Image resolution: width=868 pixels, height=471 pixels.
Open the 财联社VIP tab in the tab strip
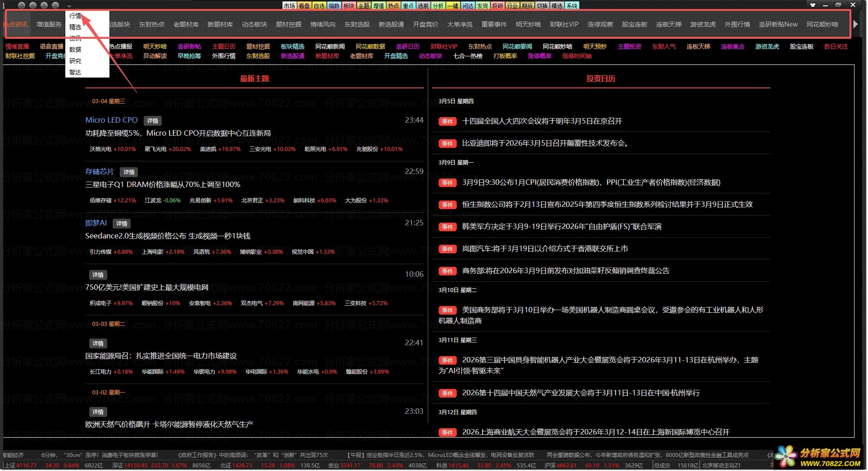[564, 24]
